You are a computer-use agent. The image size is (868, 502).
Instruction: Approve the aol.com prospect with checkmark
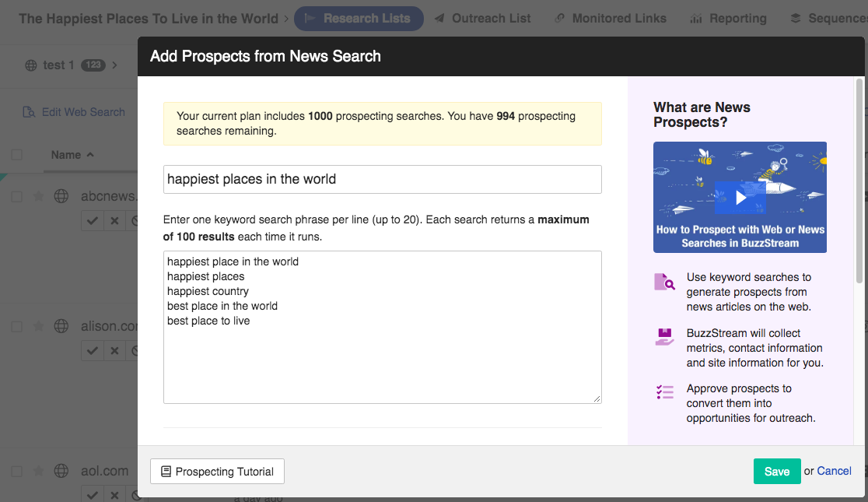coord(93,495)
